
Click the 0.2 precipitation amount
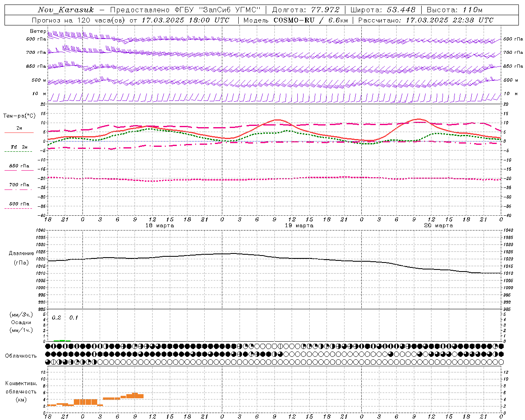(x=57, y=318)
